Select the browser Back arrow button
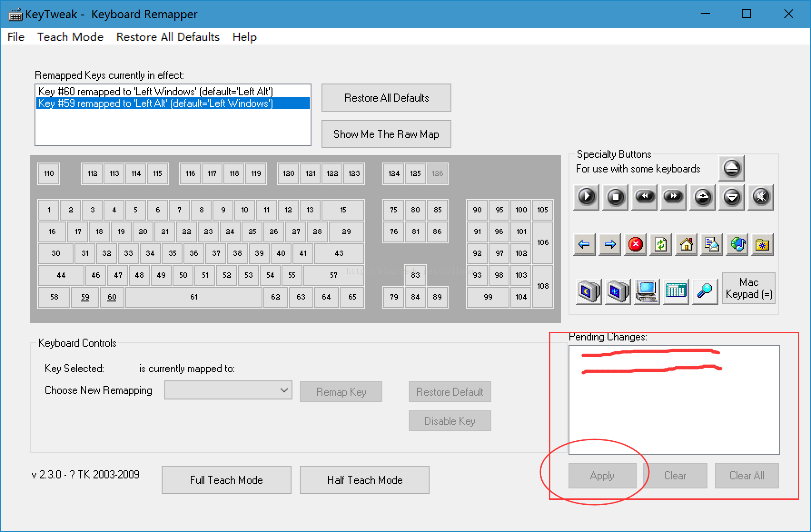811x532 pixels. coord(584,245)
